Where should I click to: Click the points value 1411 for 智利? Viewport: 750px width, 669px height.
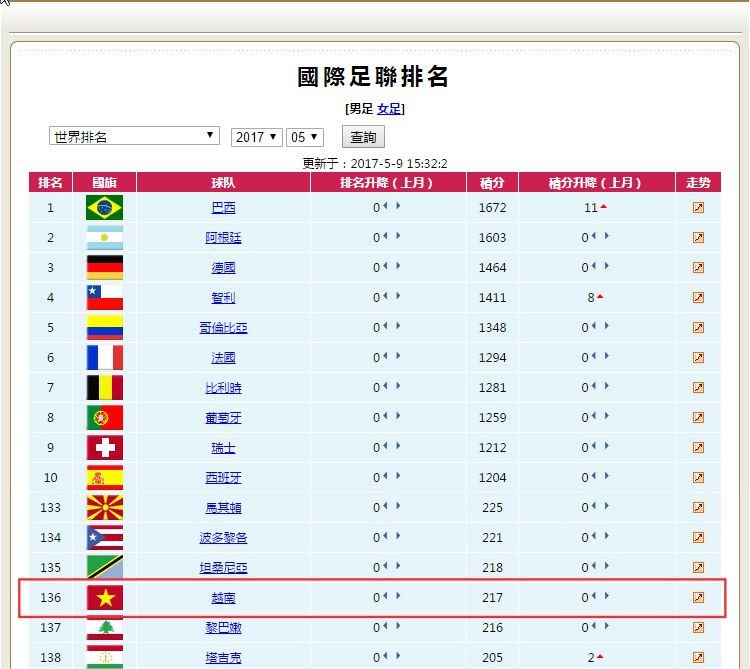[x=492, y=297]
